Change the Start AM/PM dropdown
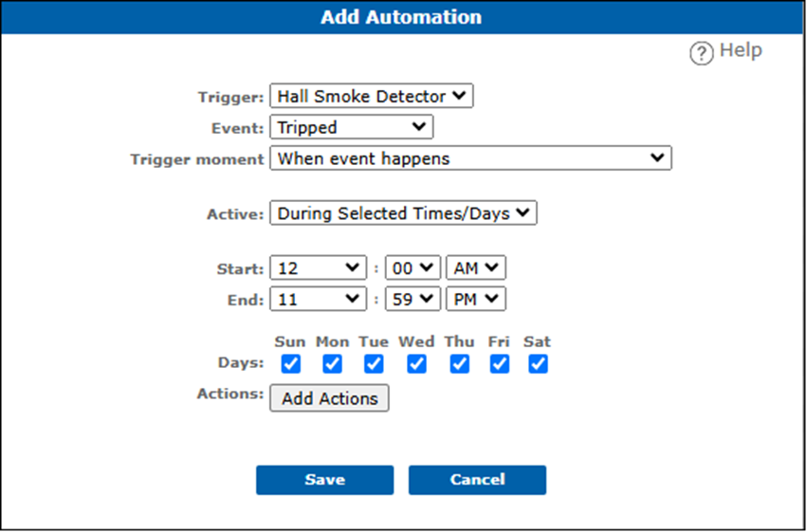 point(476,268)
